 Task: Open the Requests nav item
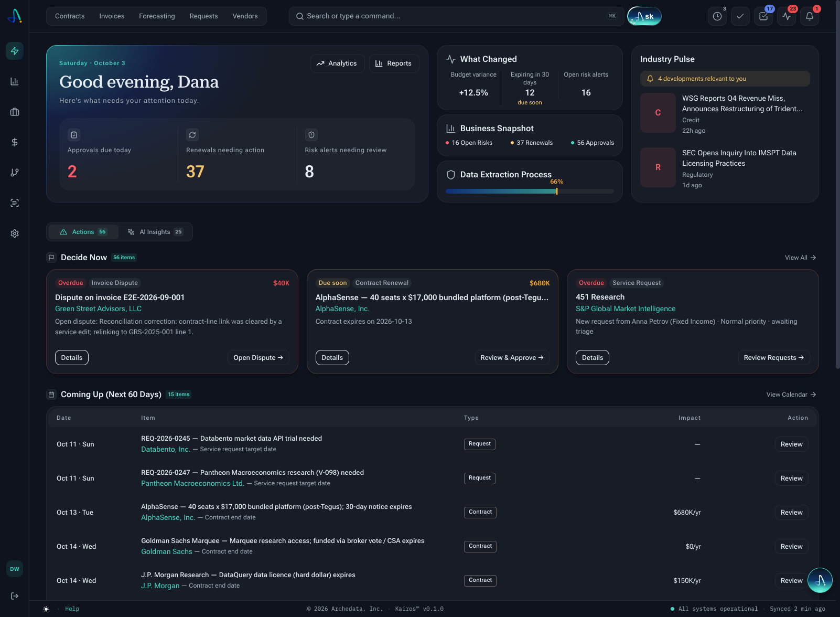[x=203, y=16]
